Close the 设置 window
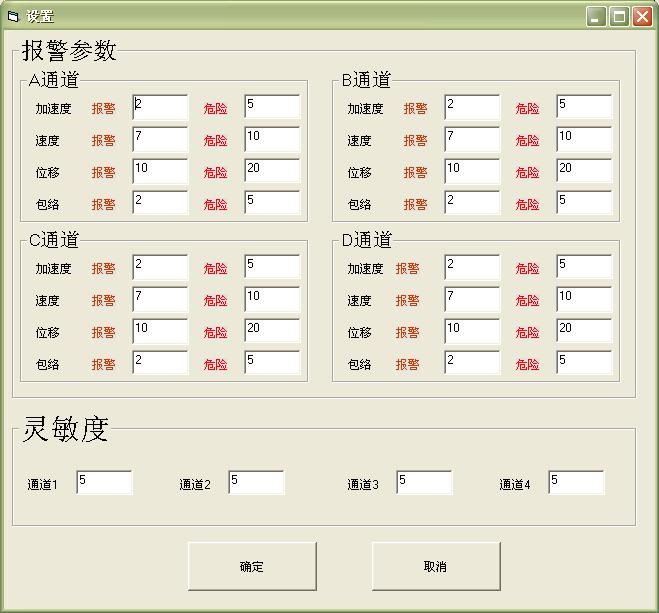This screenshot has width=659, height=613. (x=641, y=16)
